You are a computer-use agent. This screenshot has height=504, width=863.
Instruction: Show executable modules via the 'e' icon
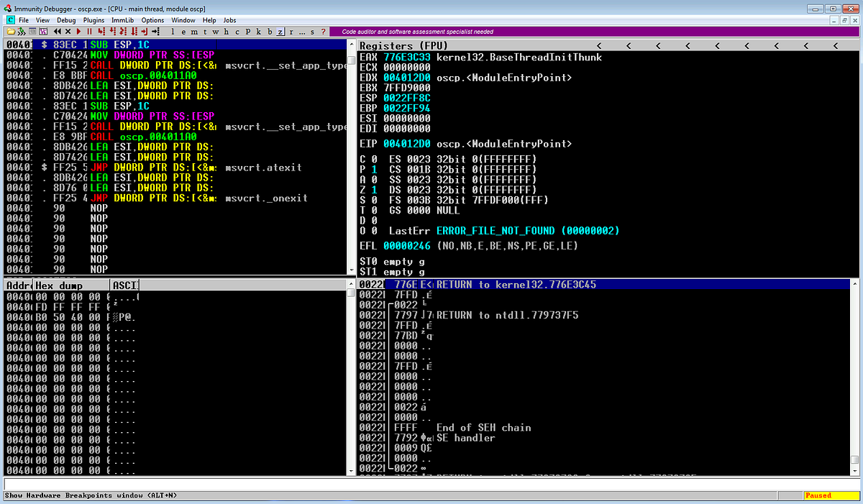pos(183,32)
